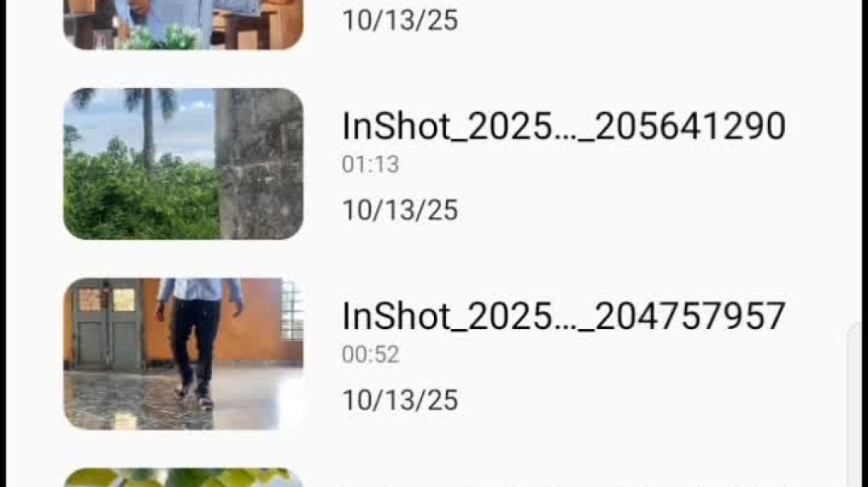Click the vertical scrollbar handle on right edge
Viewport: 868px width, 487px height.
[855, 406]
